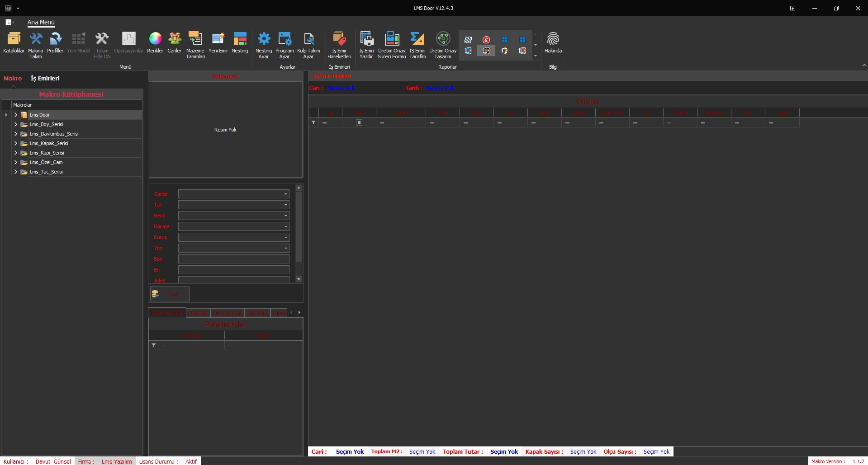Open the Nesting tool

[240, 43]
